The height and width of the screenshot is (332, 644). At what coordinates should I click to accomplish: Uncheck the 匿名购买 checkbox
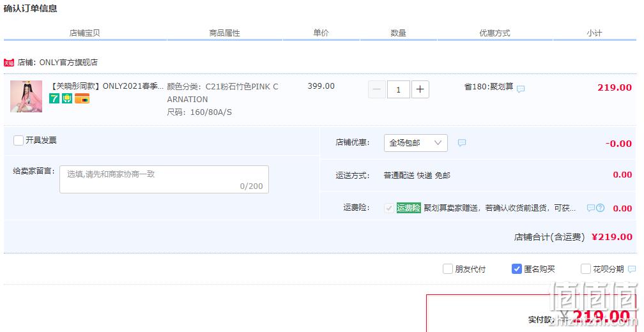(x=517, y=269)
